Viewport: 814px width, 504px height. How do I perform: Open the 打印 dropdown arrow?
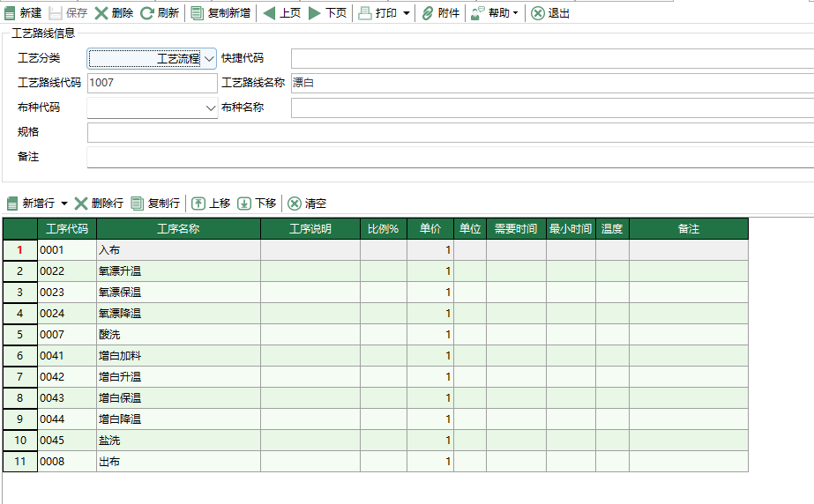coord(407,13)
